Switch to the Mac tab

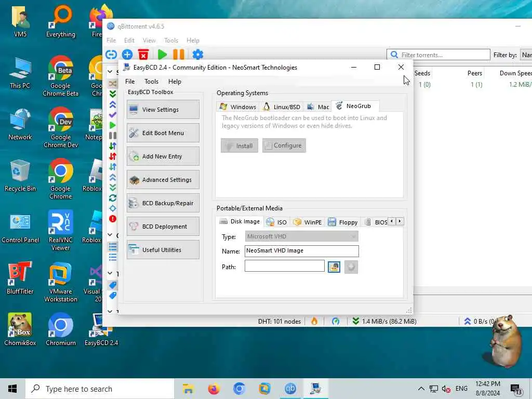click(318, 107)
